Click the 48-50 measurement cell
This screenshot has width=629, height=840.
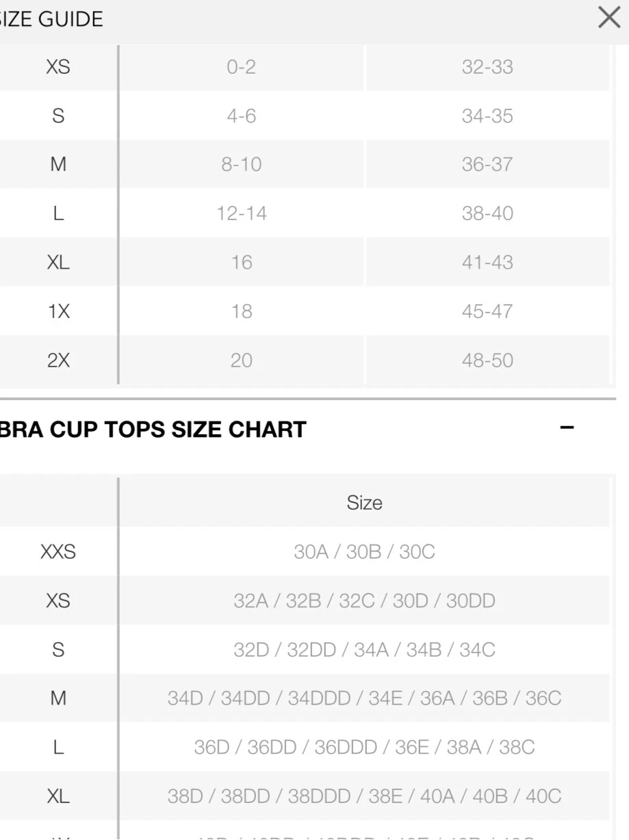[487, 360]
